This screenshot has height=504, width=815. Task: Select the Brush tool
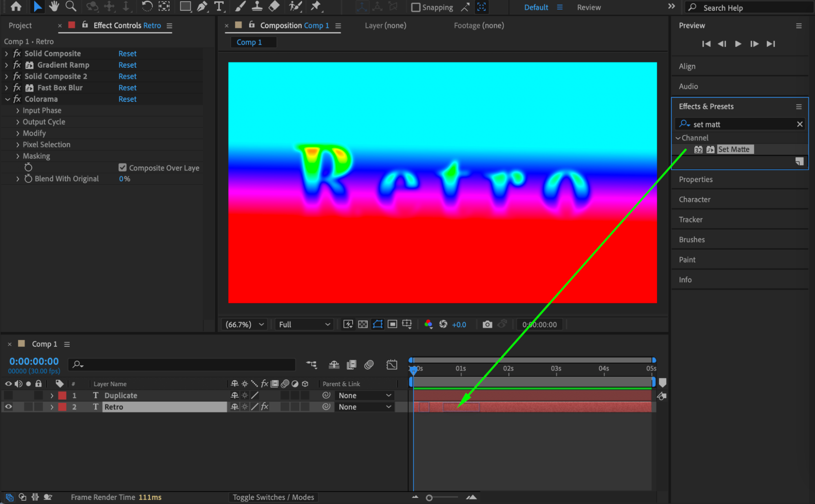click(241, 7)
